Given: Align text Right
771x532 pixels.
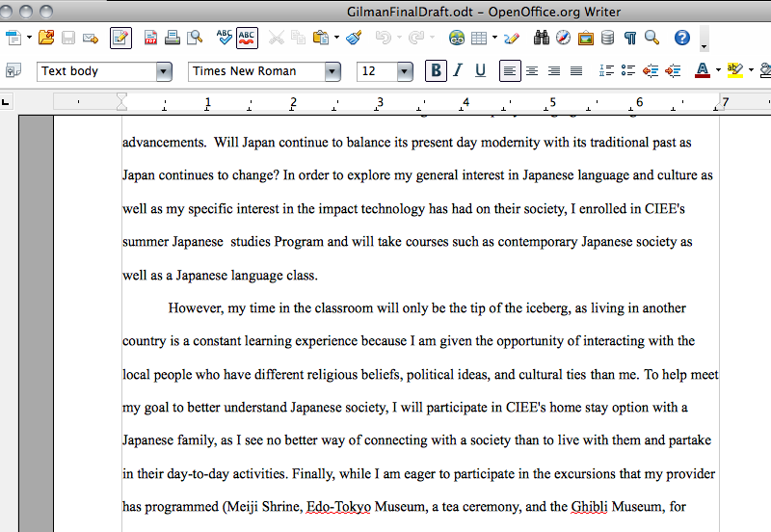Looking at the screenshot, I should (x=554, y=71).
